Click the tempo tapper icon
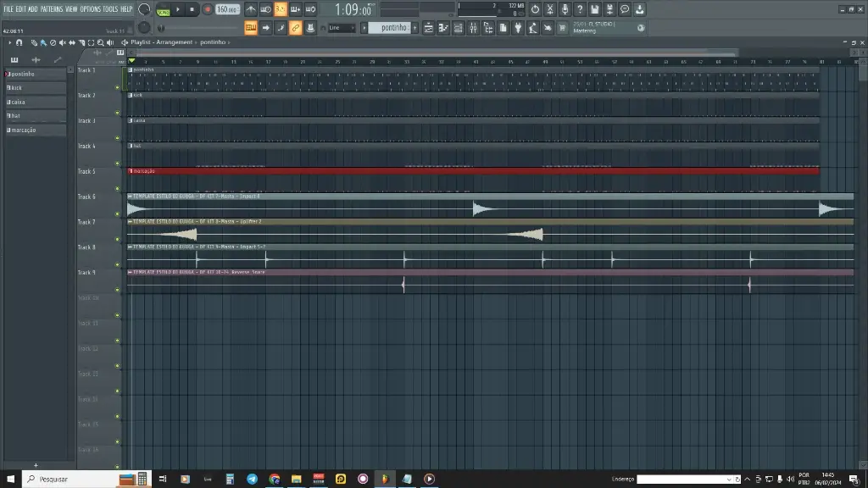Viewport: 868px width, 488px height. point(533,28)
